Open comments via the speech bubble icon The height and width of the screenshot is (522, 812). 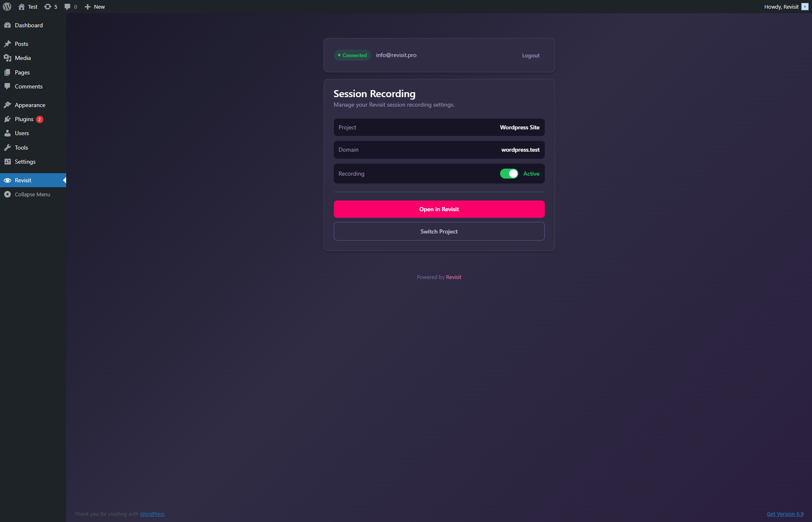tap(67, 7)
